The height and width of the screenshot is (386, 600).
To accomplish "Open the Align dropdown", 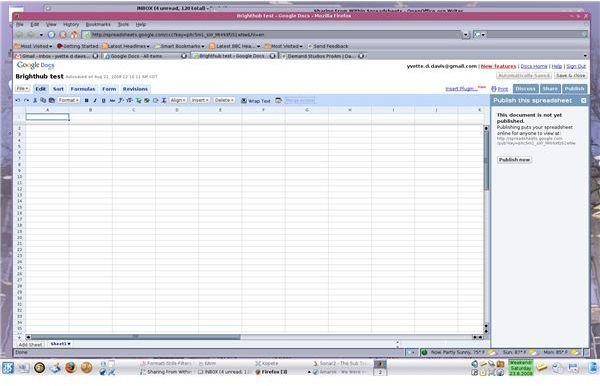I will pos(178,100).
